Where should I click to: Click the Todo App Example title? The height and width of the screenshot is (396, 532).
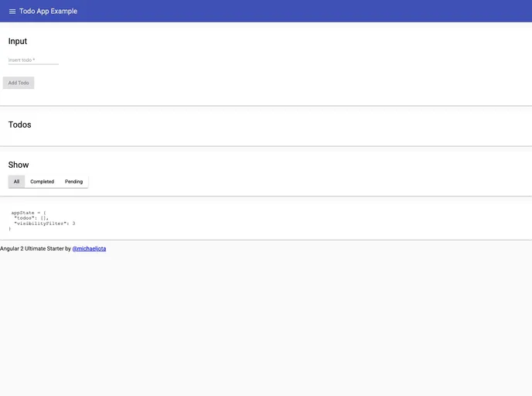pyautogui.click(x=48, y=11)
